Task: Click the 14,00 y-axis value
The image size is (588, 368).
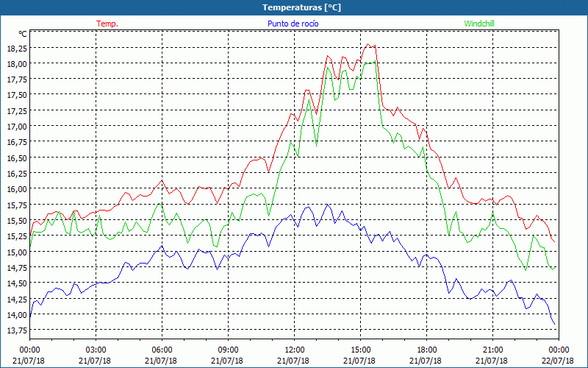Action: 17,315
